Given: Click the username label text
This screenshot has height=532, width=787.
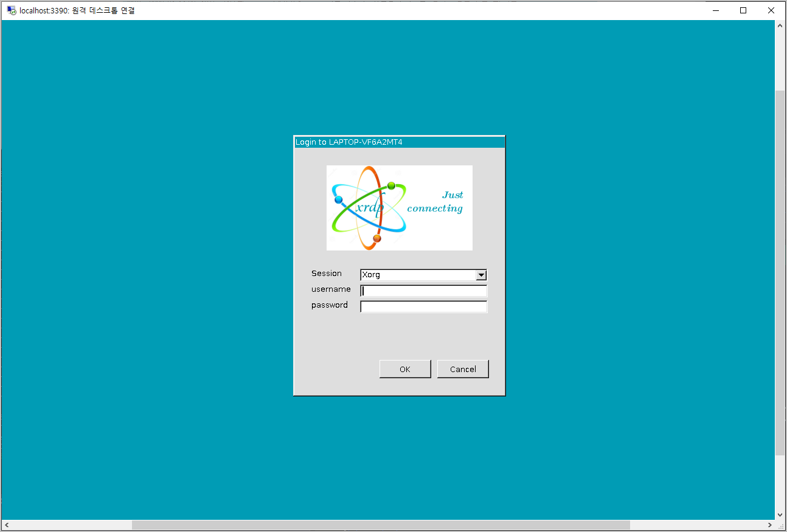Looking at the screenshot, I should [x=331, y=289].
